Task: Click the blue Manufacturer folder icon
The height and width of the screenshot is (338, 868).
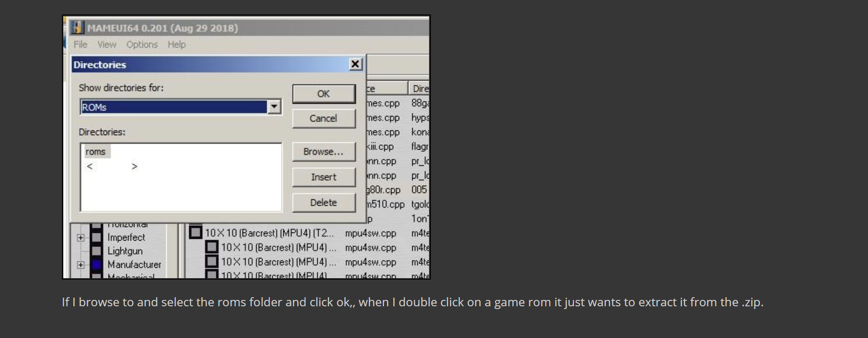Action: pos(96,265)
